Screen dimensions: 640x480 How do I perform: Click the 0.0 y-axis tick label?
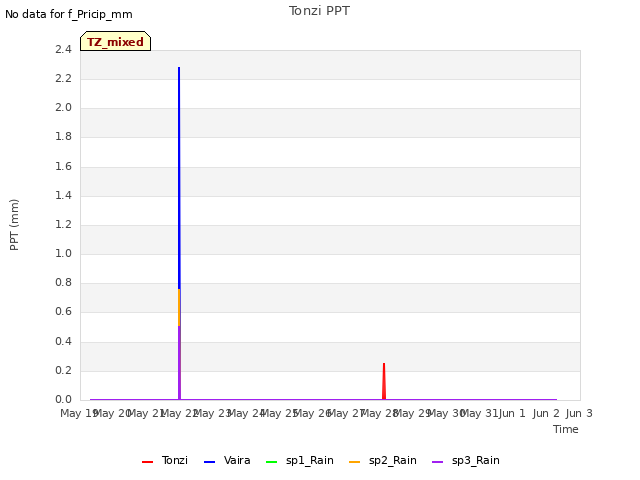click(63, 399)
